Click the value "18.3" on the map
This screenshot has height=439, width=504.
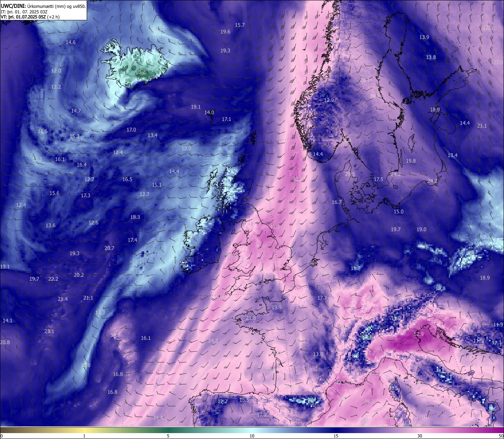coord(135,217)
